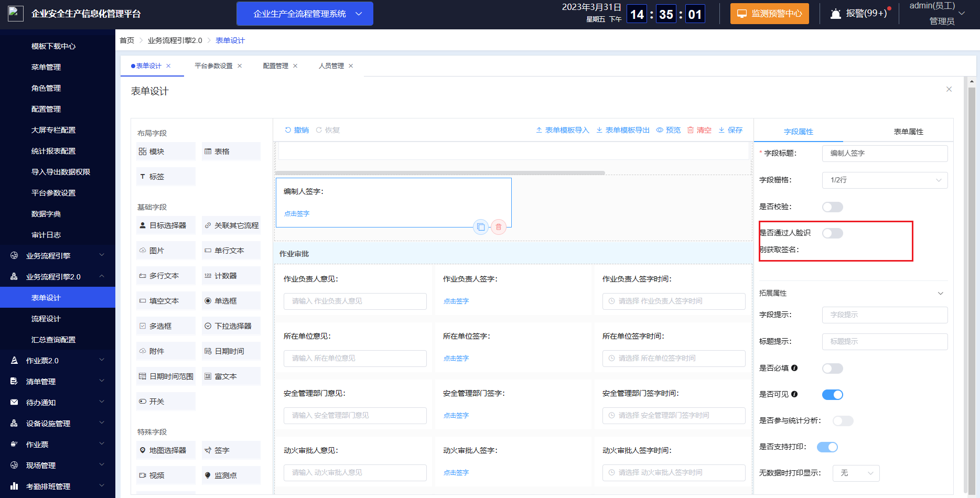Add the 地图选择器 field
Viewport: 980px width, 498px height.
point(166,450)
